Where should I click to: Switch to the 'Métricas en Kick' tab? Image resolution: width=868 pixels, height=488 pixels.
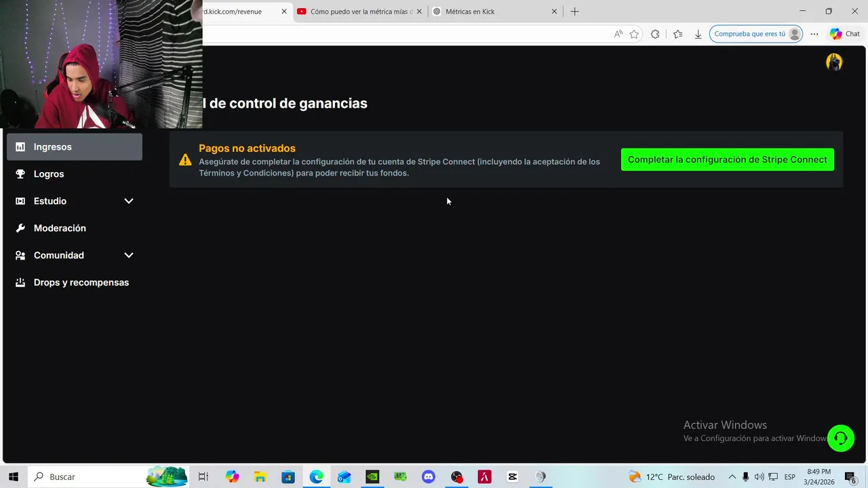click(x=495, y=12)
